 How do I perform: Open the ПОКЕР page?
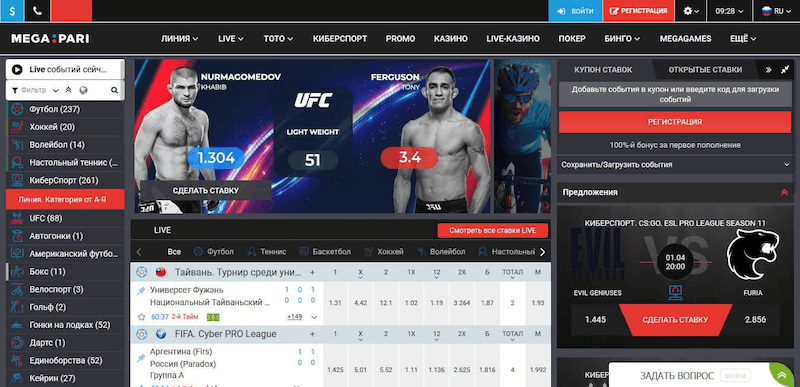(572, 39)
